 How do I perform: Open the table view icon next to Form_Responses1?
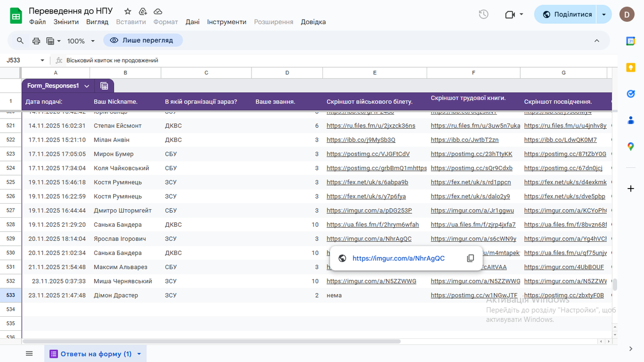[x=104, y=86]
